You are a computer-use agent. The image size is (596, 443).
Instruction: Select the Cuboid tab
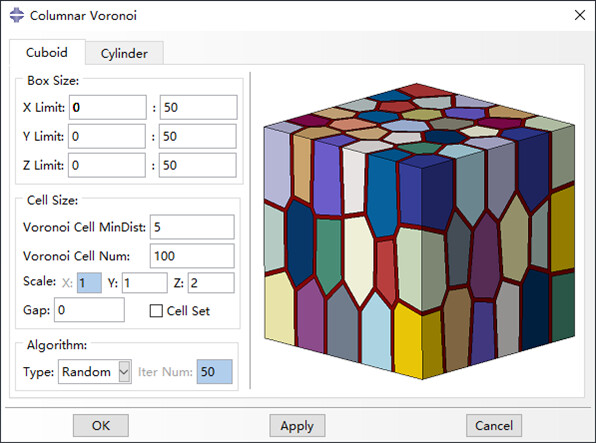(x=47, y=52)
